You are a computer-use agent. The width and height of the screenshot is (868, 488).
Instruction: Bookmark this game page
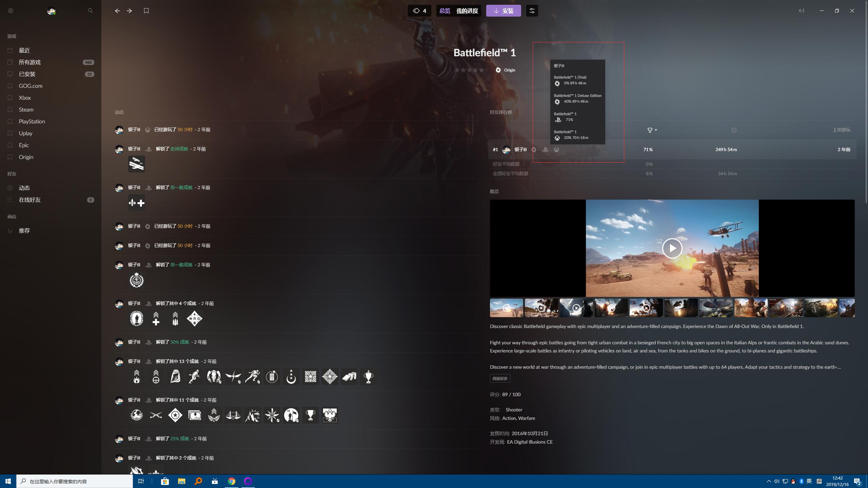[146, 11]
